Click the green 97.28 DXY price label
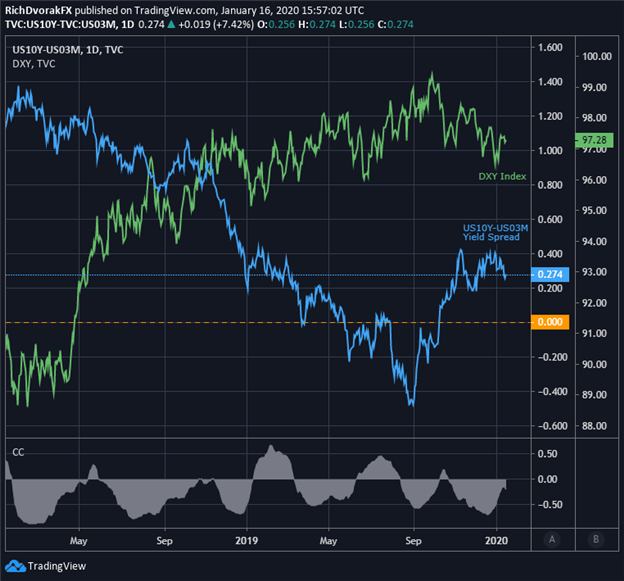 (594, 140)
